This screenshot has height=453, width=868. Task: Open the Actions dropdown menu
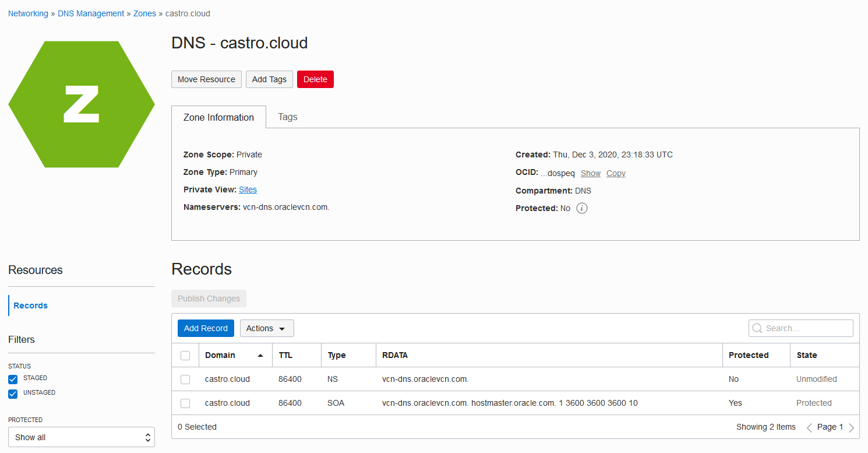(x=266, y=328)
